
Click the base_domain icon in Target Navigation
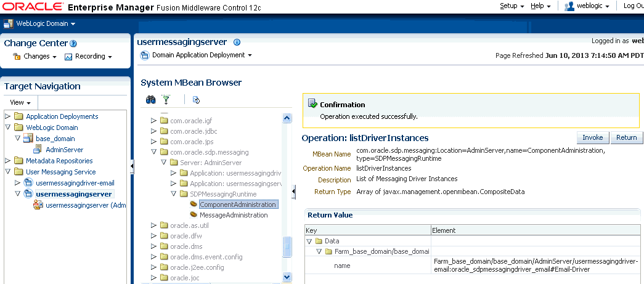tap(28, 139)
